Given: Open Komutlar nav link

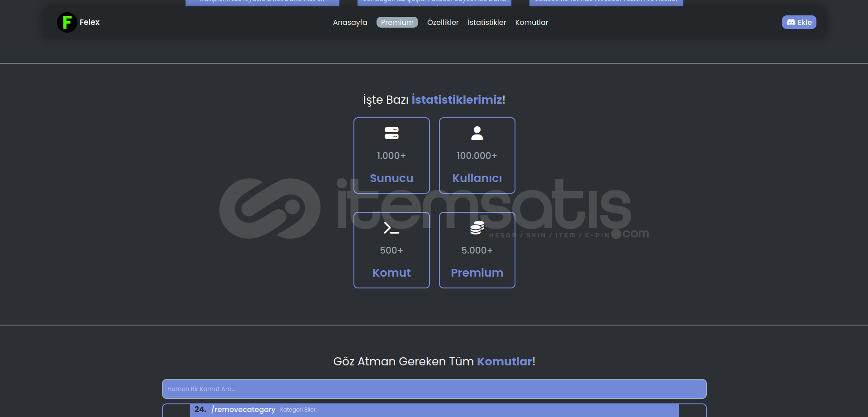Looking at the screenshot, I should 532,22.
